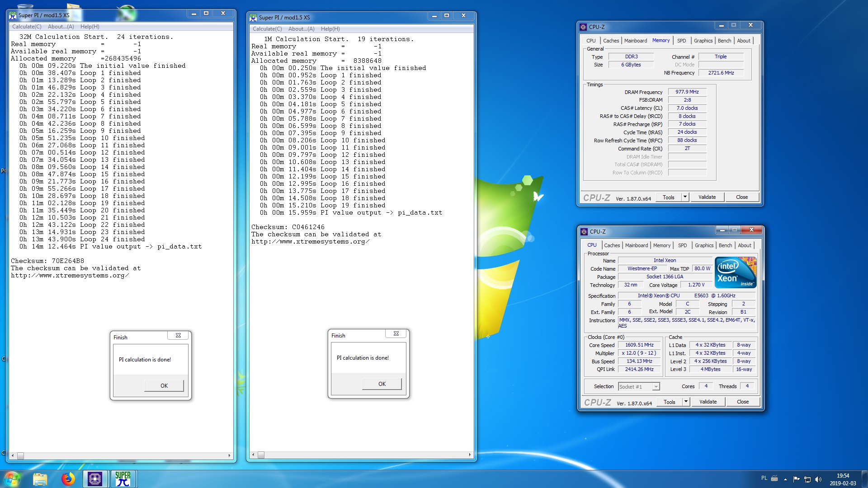Screen dimensions: 868x488
Task: Open the file explorer taskbar icon
Action: (x=40, y=479)
